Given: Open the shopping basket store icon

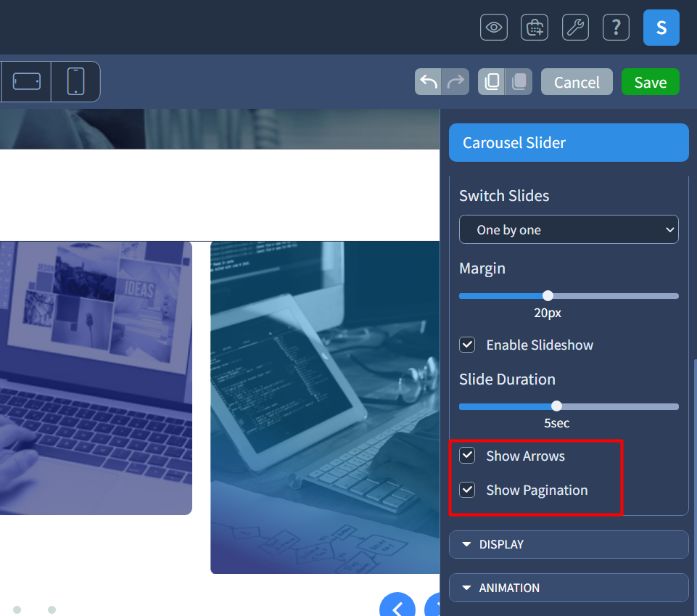Looking at the screenshot, I should 535,28.
